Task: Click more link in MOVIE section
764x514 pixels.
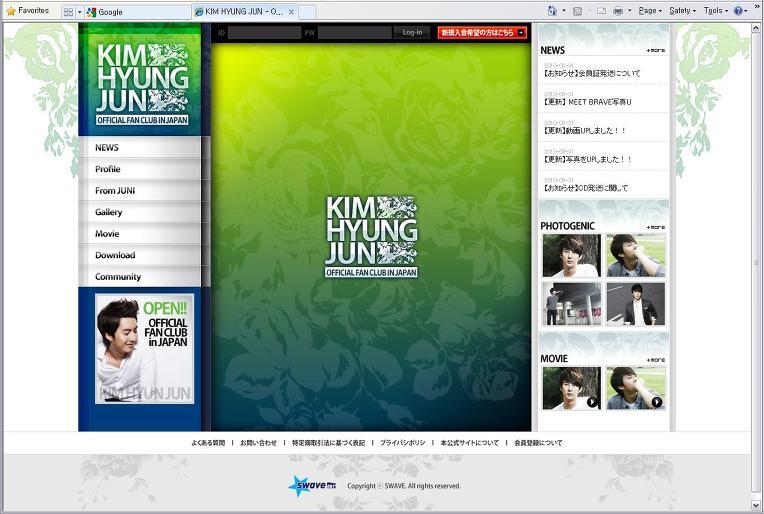Action: pos(656,360)
